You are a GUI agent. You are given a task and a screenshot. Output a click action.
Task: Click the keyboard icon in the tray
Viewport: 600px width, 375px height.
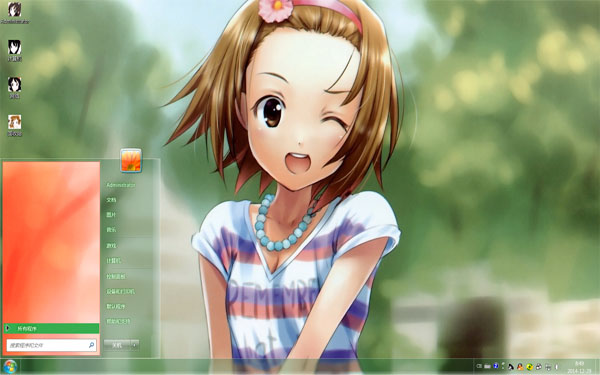[488, 367]
